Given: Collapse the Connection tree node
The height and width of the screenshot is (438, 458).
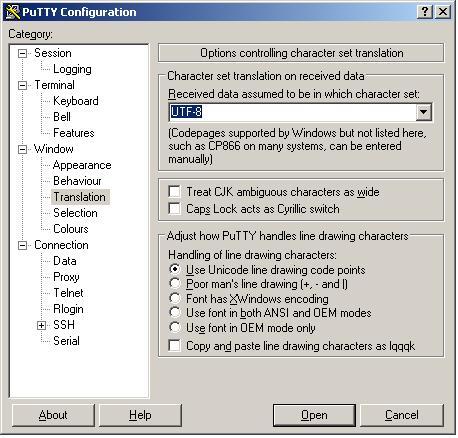Looking at the screenshot, I should (x=22, y=246).
